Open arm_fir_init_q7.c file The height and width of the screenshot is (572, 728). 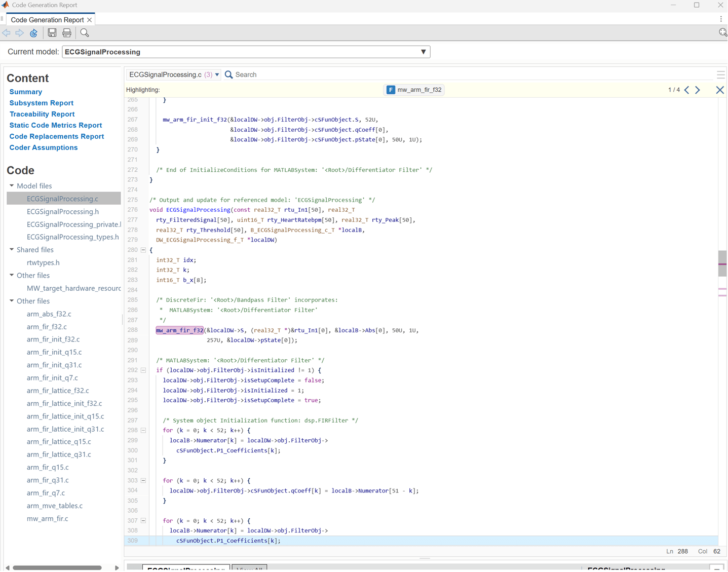52,378
